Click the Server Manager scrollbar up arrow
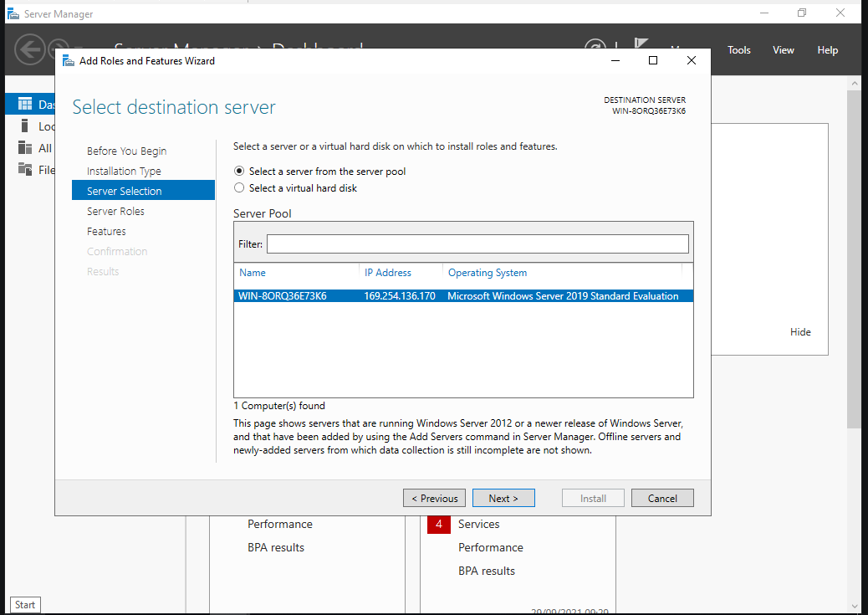Screen dimensions: 868x615 (x=855, y=83)
